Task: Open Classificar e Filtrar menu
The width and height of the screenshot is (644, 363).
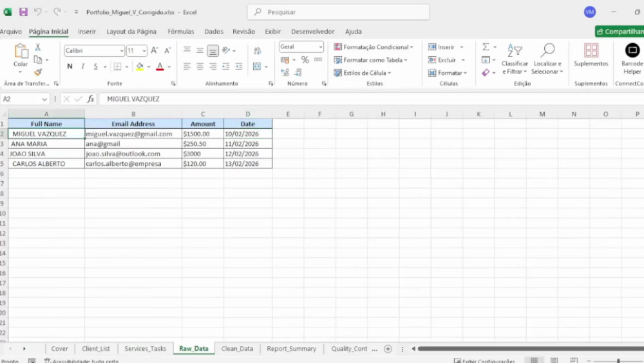Action: point(515,59)
